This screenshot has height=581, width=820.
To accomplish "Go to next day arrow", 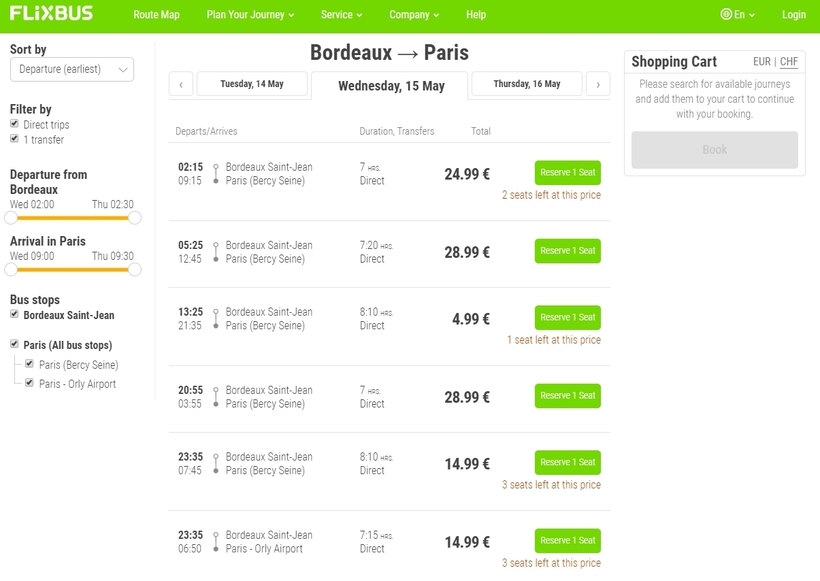I will pyautogui.click(x=598, y=85).
